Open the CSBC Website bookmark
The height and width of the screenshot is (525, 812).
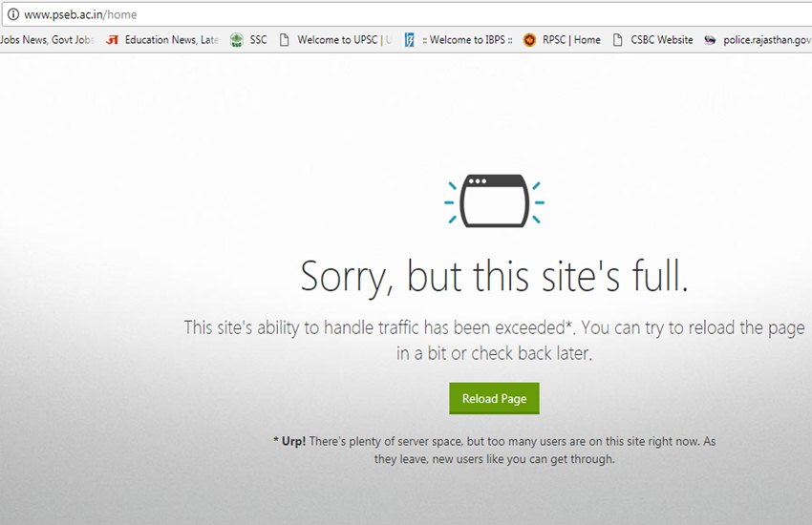662,40
